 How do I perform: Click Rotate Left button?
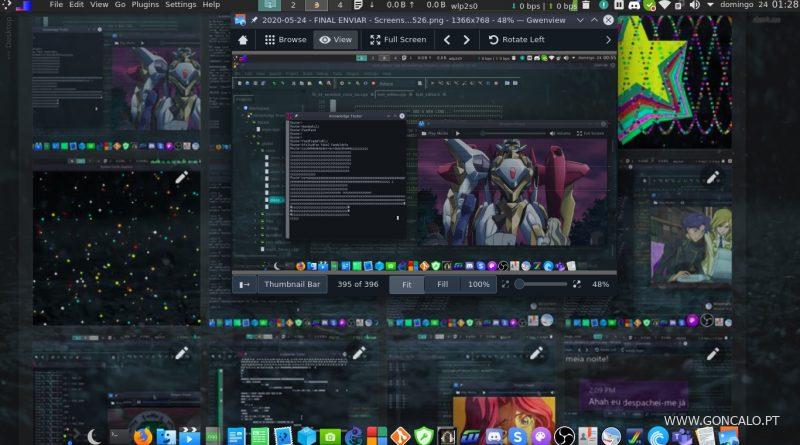(x=516, y=40)
